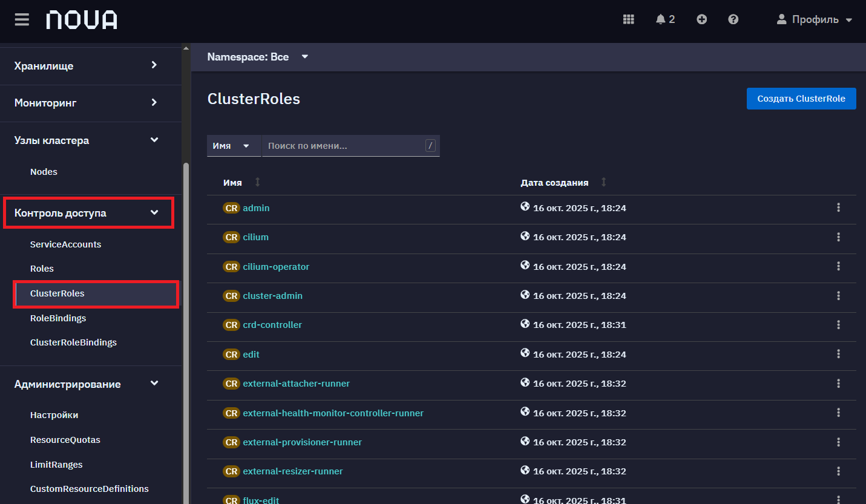Open the help question mark icon
Image resolution: width=866 pixels, height=504 pixels.
[x=733, y=19]
